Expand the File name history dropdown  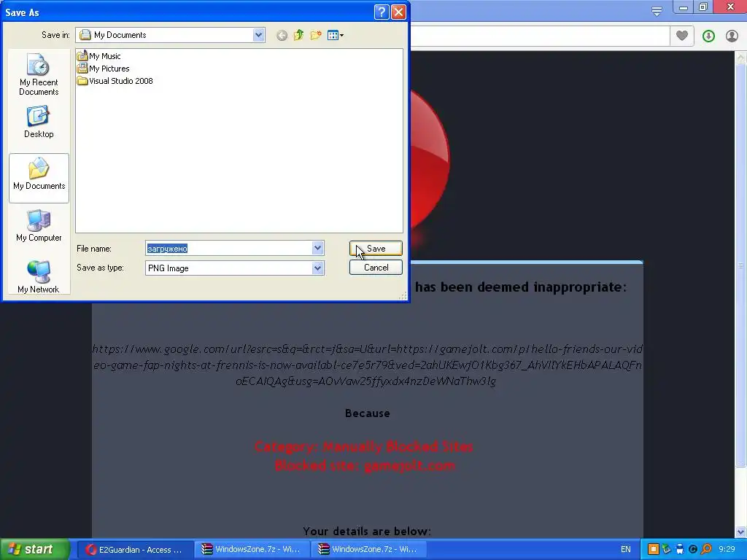click(318, 248)
